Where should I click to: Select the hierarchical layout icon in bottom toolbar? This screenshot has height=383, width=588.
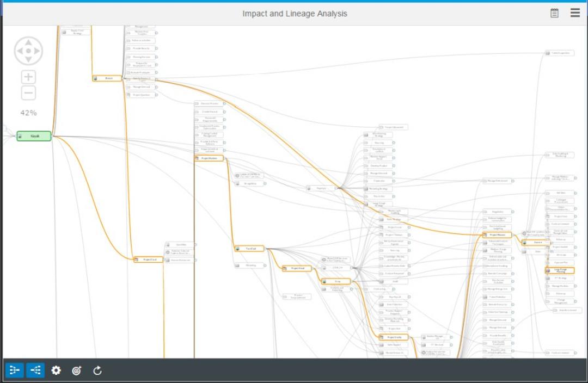(15, 370)
